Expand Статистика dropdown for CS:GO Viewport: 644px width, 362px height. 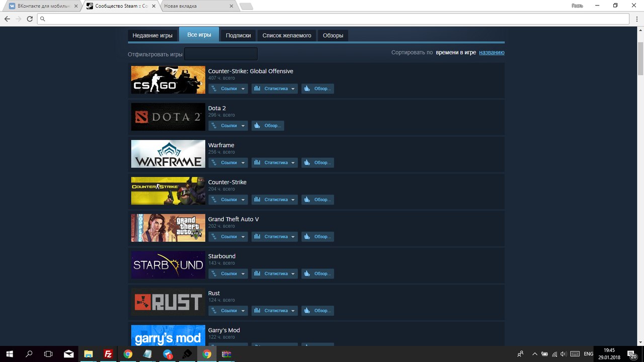pyautogui.click(x=275, y=88)
